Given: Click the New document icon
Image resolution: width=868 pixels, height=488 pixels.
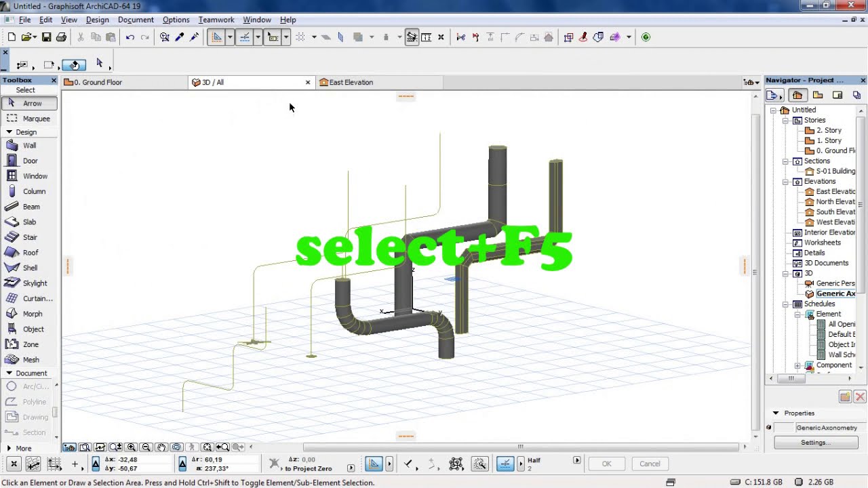Looking at the screenshot, I should point(12,37).
